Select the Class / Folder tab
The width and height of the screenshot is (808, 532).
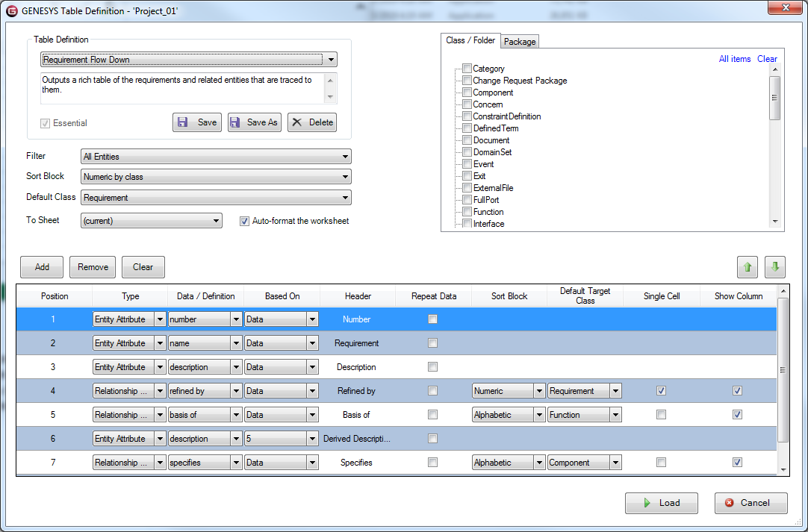point(470,41)
